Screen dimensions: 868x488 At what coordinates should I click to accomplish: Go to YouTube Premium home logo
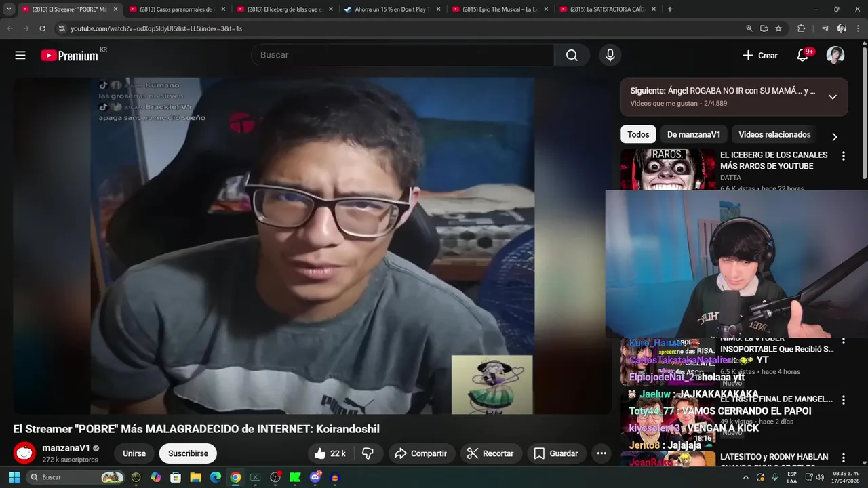click(x=69, y=56)
